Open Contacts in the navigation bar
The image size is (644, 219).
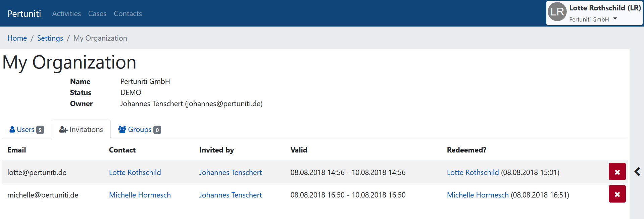pyautogui.click(x=128, y=13)
